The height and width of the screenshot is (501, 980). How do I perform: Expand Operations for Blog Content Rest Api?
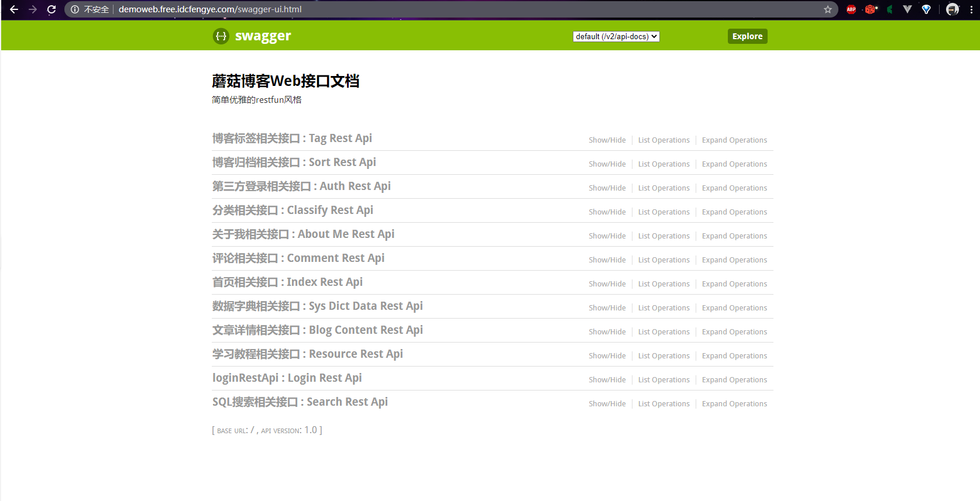734,332
